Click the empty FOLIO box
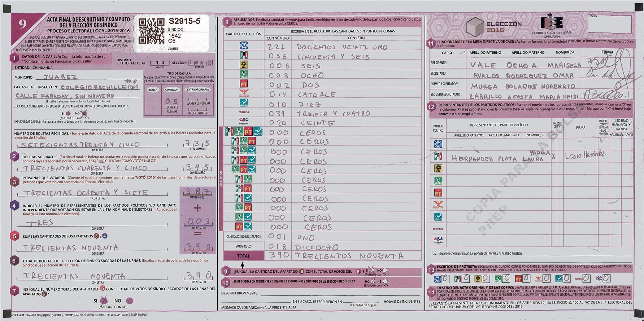The width and height of the screenshot is (644, 321). pos(609,25)
